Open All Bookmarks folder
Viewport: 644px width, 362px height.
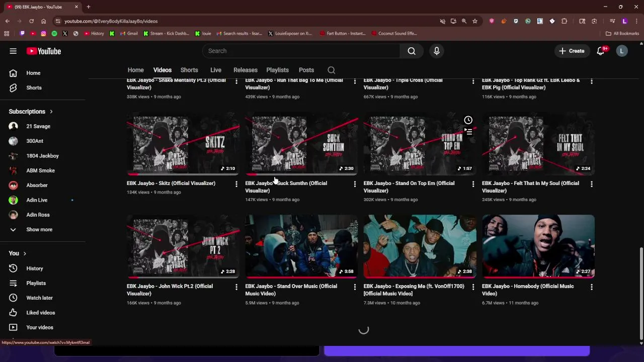[622, 34]
